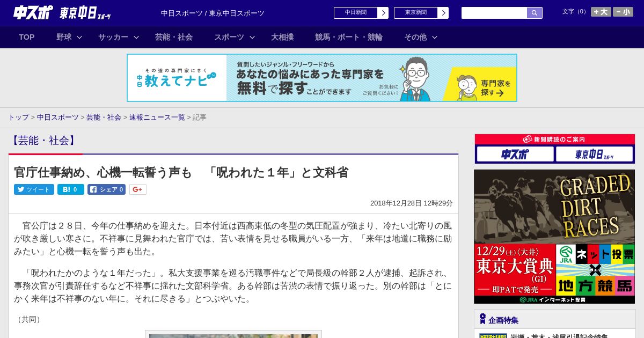Click the （共同） credit text
The width and height of the screenshot is (644, 338).
(29, 319)
